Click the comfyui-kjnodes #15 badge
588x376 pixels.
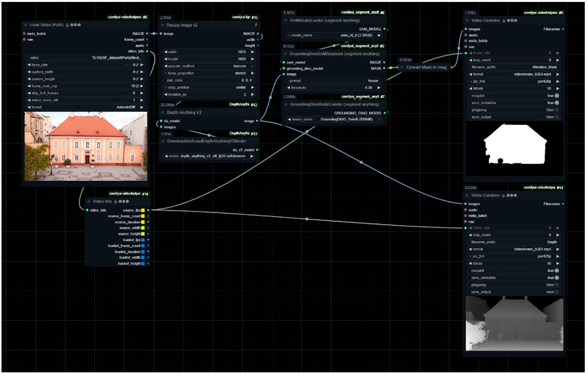click(x=245, y=17)
